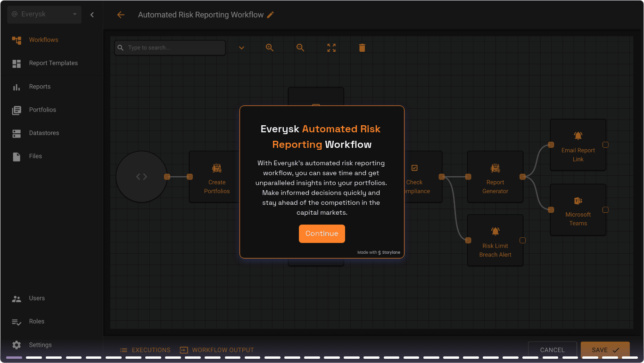The height and width of the screenshot is (363, 644).
Task: Zoom out on the workflow canvas
Action: (300, 48)
